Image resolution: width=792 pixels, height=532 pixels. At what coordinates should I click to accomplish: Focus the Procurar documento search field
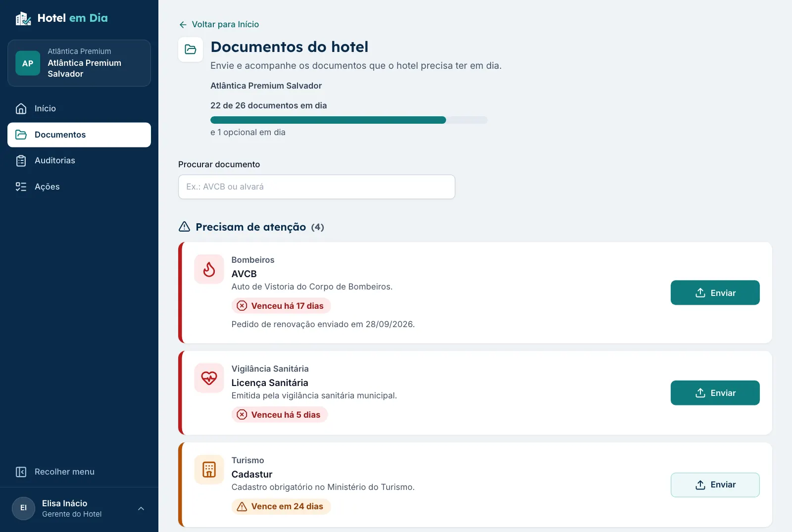pos(317,187)
